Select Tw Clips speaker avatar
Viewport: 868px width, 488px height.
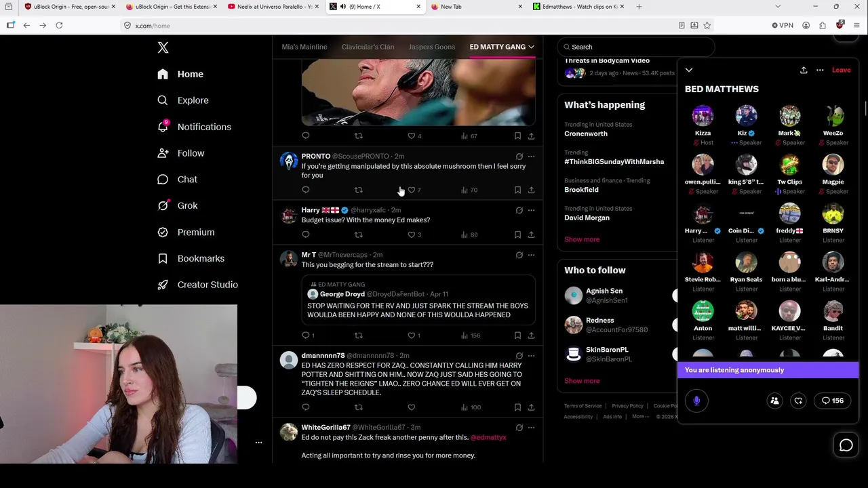pos(789,165)
